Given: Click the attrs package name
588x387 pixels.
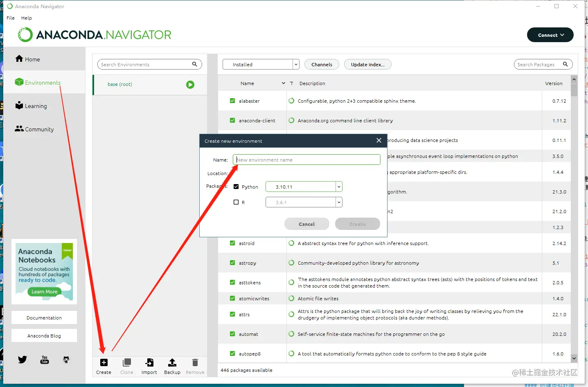Looking at the screenshot, I should tap(244, 314).
